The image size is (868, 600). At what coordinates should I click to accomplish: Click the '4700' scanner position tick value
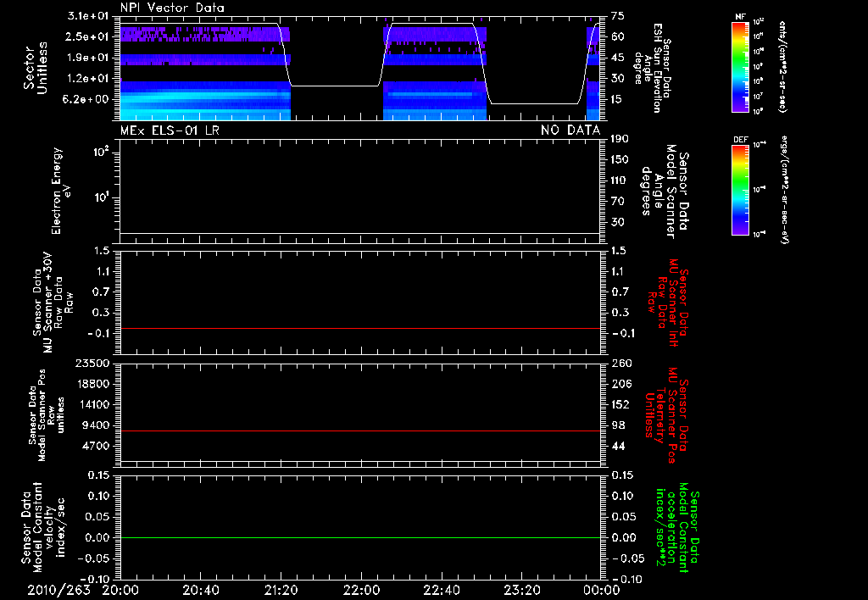tap(97, 446)
